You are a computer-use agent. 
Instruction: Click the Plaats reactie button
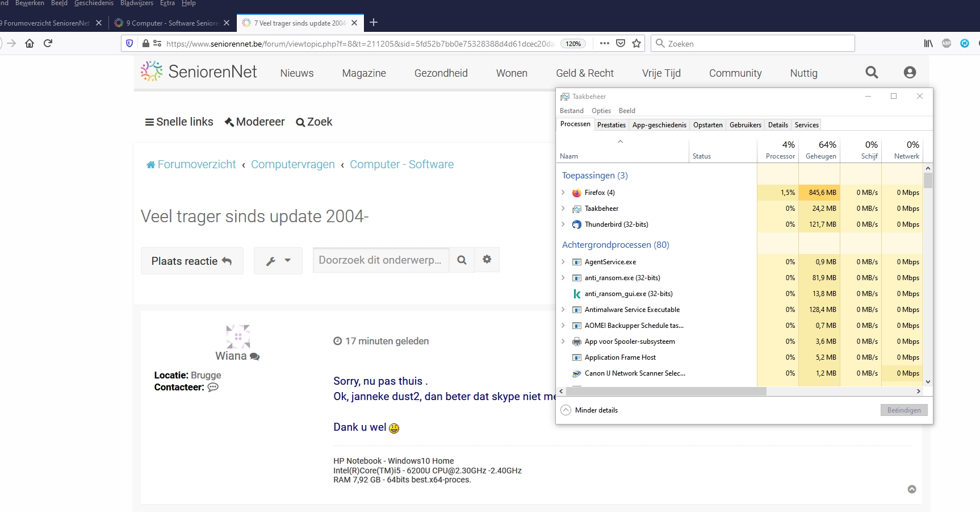coord(191,261)
